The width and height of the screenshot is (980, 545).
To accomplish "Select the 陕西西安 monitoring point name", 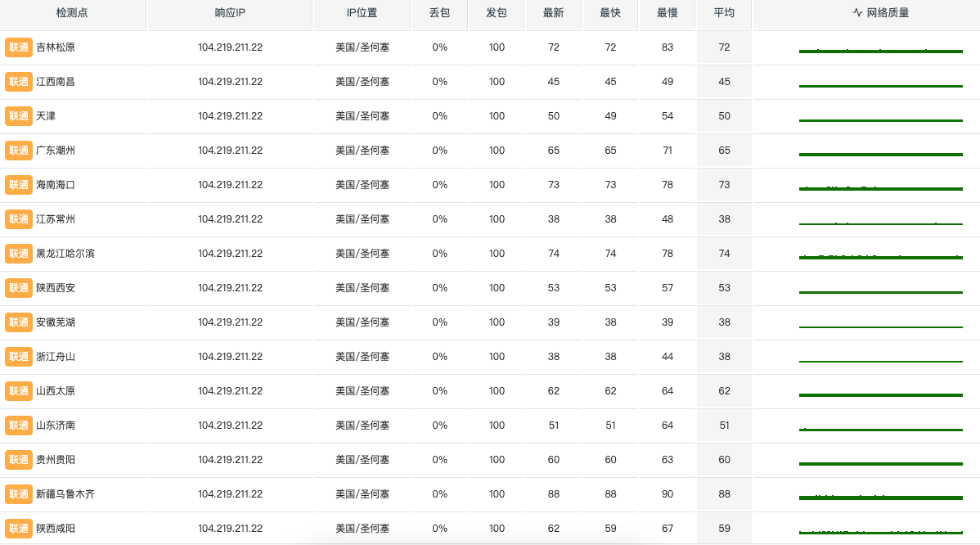I will 56,288.
